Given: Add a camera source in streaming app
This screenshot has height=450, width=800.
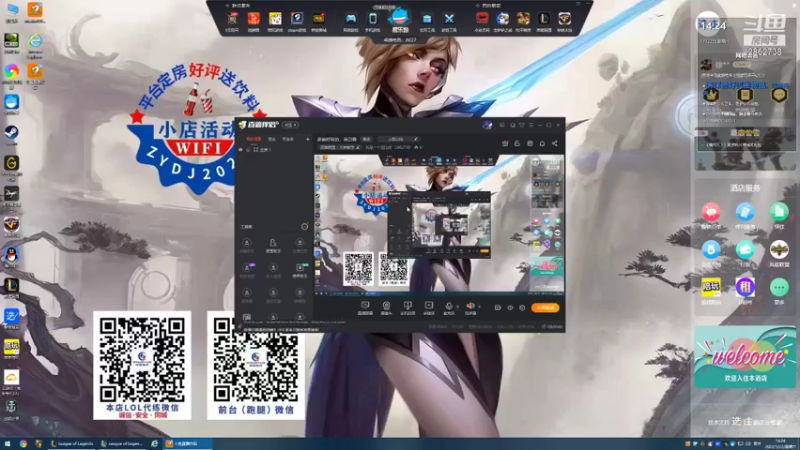Looking at the screenshot, I should [x=386, y=307].
